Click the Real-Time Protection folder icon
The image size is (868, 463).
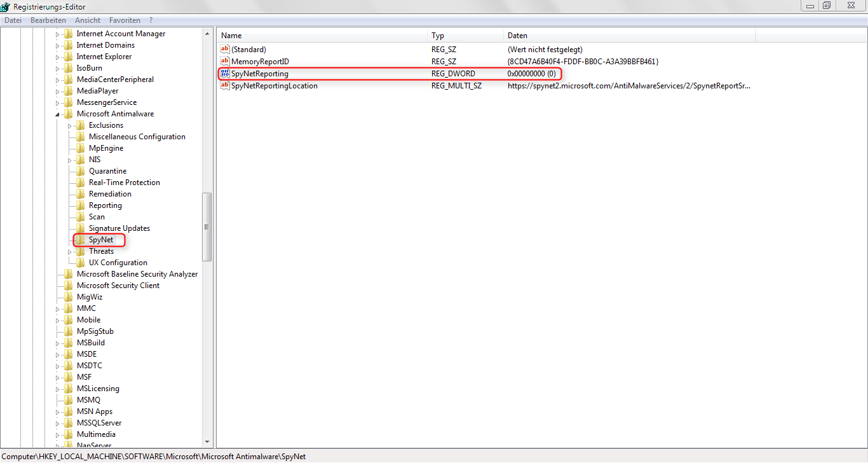(81, 182)
